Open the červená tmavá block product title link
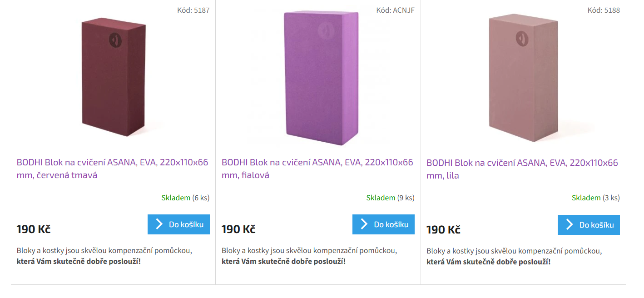This screenshot has width=644, height=298. click(x=112, y=169)
